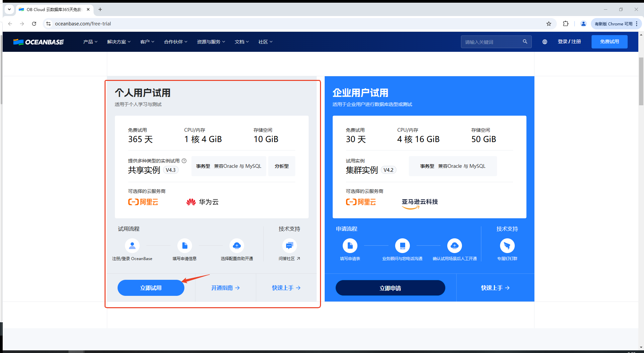Click the 阿里云 logo in enterprise trial card
Image resolution: width=644 pixels, height=353 pixels.
(361, 202)
